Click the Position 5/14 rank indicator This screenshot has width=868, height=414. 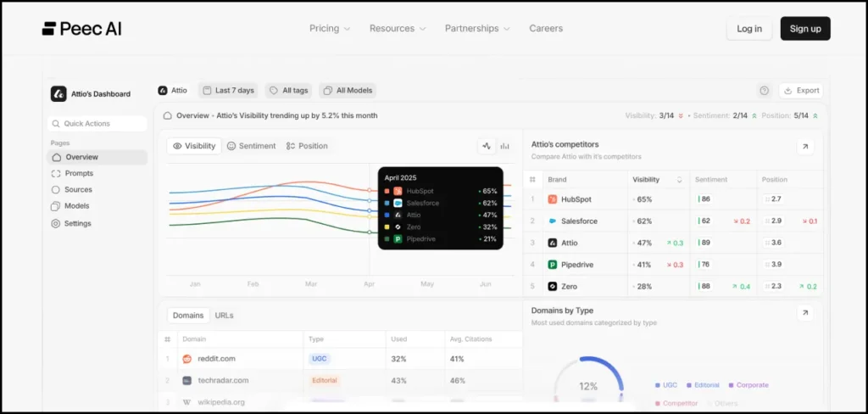[789, 116]
